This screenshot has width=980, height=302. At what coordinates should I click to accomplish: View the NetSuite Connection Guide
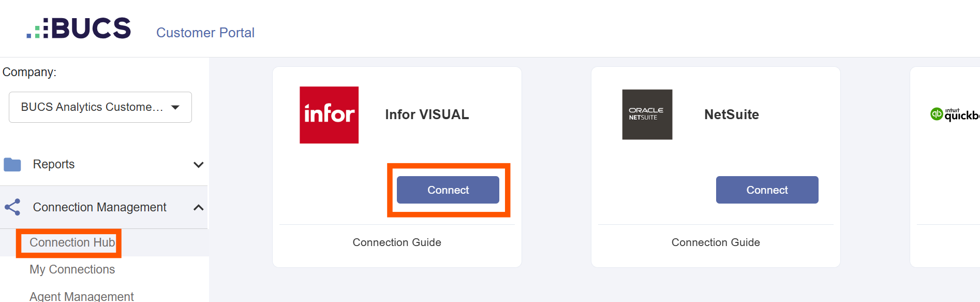(x=716, y=242)
